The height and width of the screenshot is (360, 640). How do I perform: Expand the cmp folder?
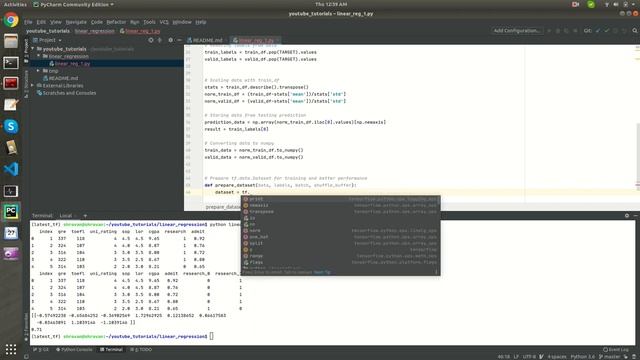39,71
